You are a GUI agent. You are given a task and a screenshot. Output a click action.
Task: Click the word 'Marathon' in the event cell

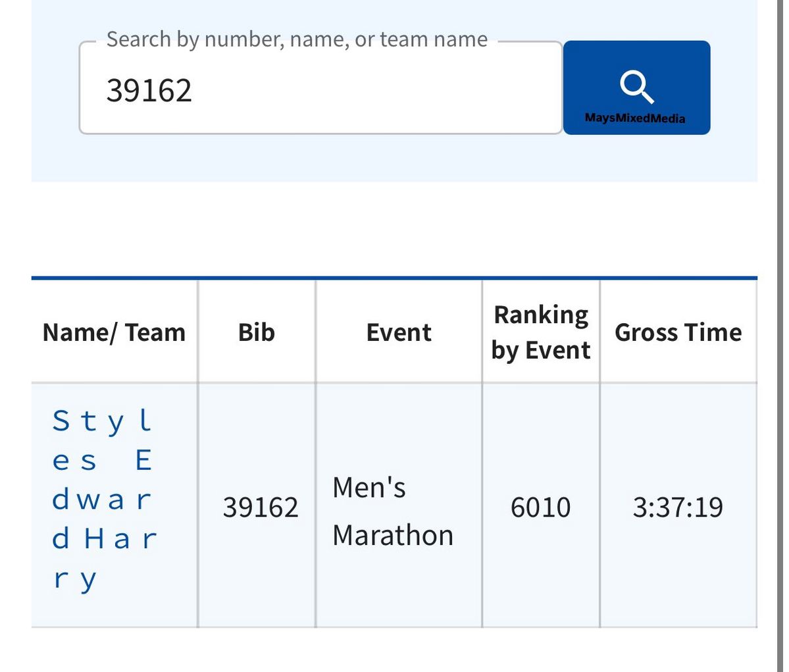pyautogui.click(x=393, y=535)
